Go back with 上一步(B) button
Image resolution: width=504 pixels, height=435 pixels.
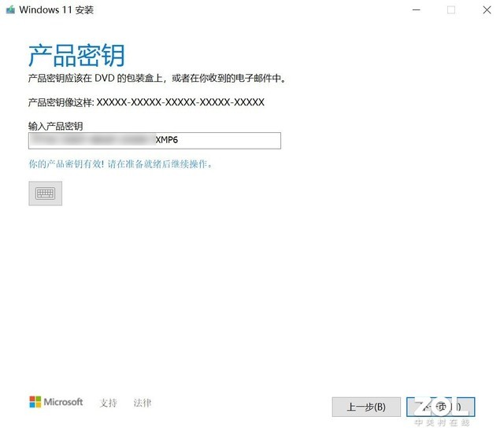[366, 407]
